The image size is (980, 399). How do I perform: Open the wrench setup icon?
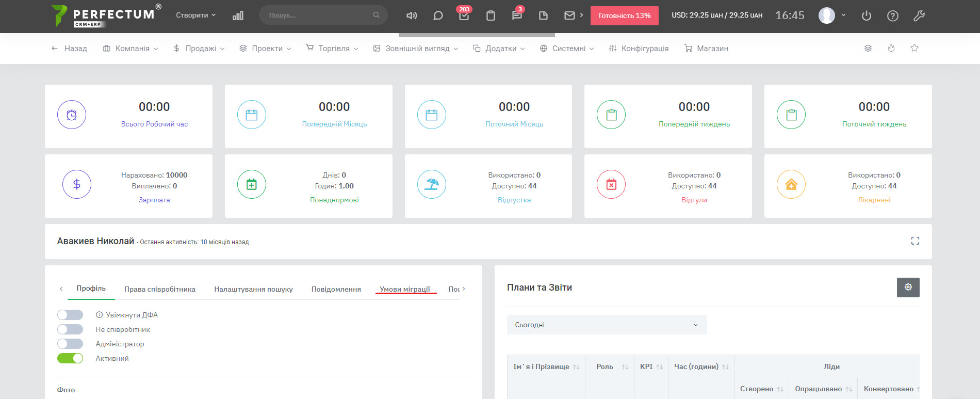919,15
